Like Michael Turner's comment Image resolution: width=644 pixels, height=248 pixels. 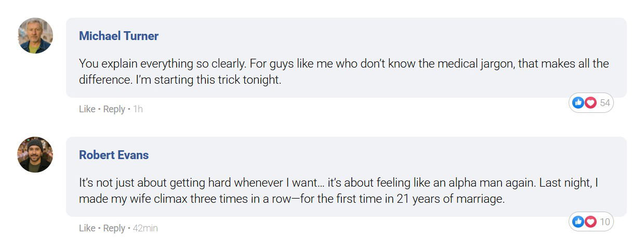click(87, 109)
